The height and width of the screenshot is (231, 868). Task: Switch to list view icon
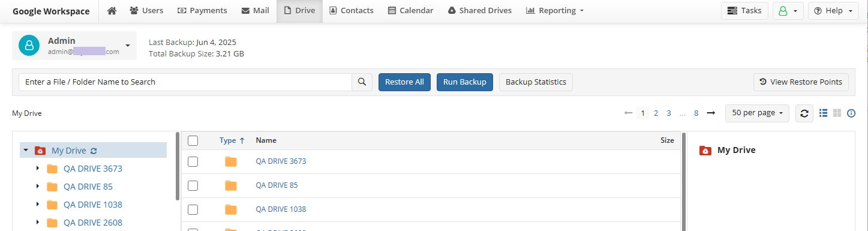[x=824, y=113]
